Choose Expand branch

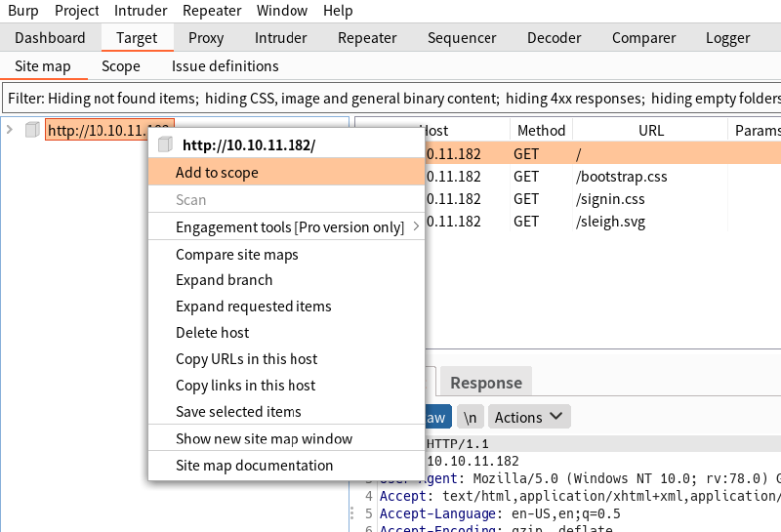(286, 280)
